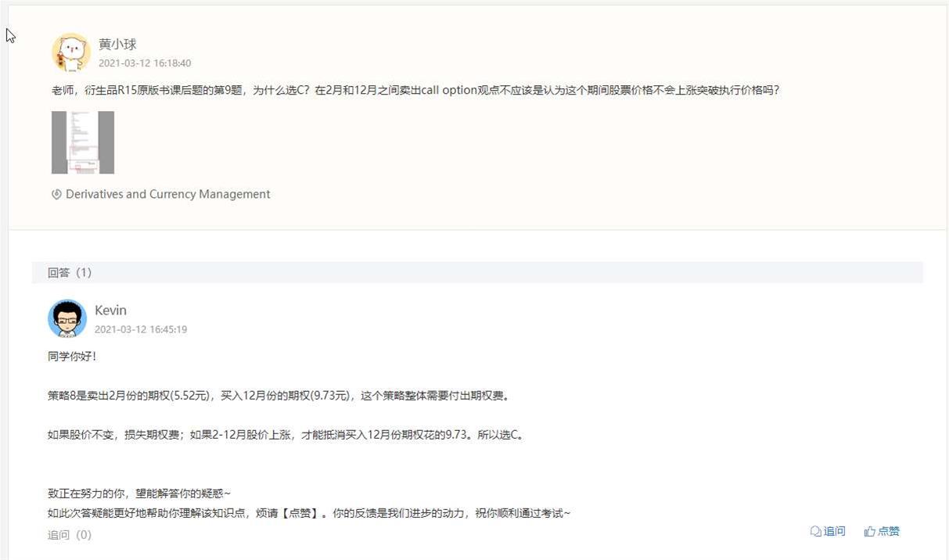Click the answer line beginning 策略8是卖出2月份的期权

click(279, 396)
